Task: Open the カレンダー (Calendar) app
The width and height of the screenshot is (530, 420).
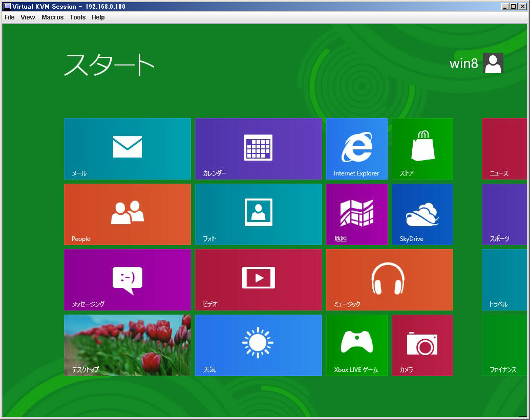Action: pos(258,148)
